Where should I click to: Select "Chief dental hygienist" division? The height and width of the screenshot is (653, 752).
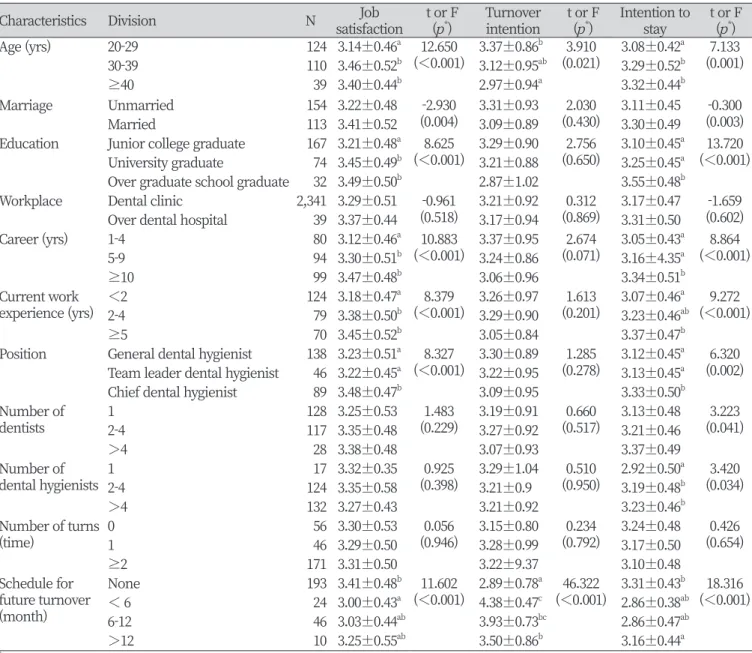click(172, 393)
